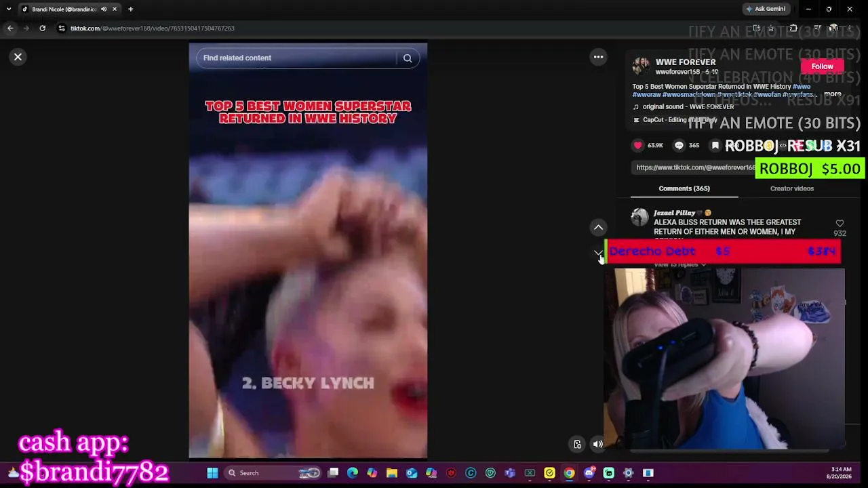
Task: Search using the Find related content magnifier
Action: tap(408, 58)
